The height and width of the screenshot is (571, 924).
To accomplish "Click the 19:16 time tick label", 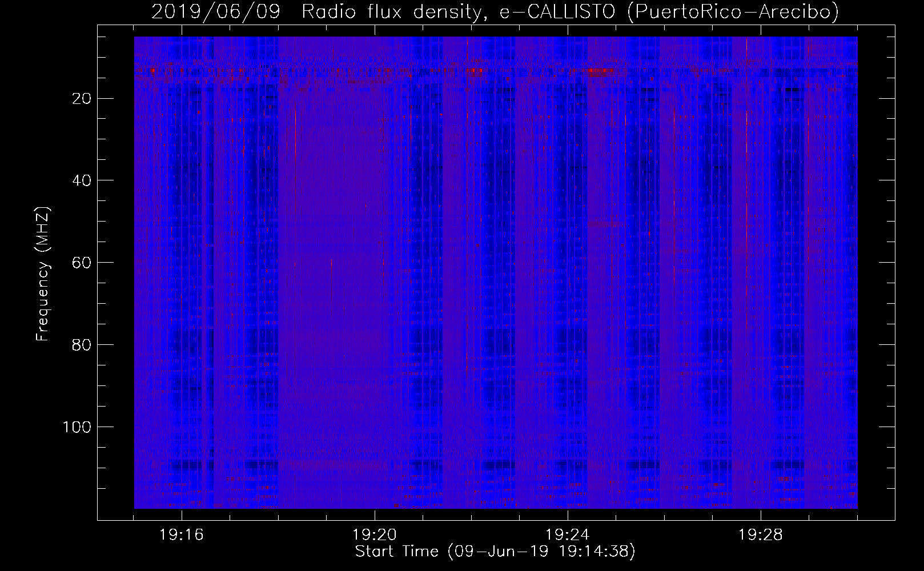I will click(x=182, y=535).
